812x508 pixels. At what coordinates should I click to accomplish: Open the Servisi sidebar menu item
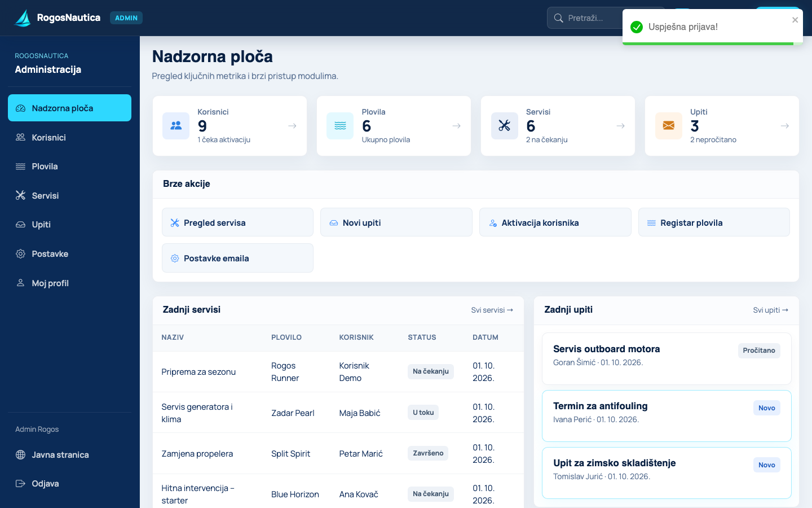69,195
